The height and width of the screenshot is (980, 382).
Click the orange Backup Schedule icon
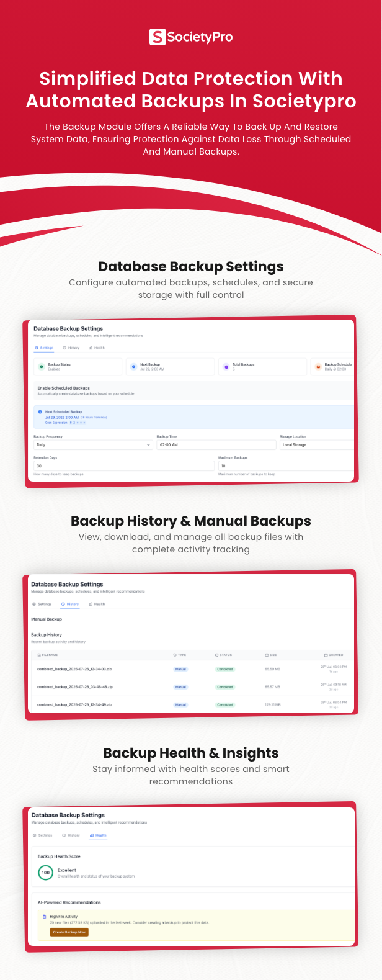[x=318, y=367]
